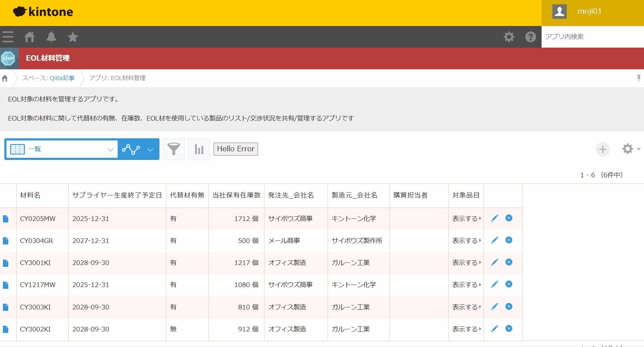The height and width of the screenshot is (347, 644).
Task: Open kintone system settings gear in header
Action: pyautogui.click(x=509, y=36)
